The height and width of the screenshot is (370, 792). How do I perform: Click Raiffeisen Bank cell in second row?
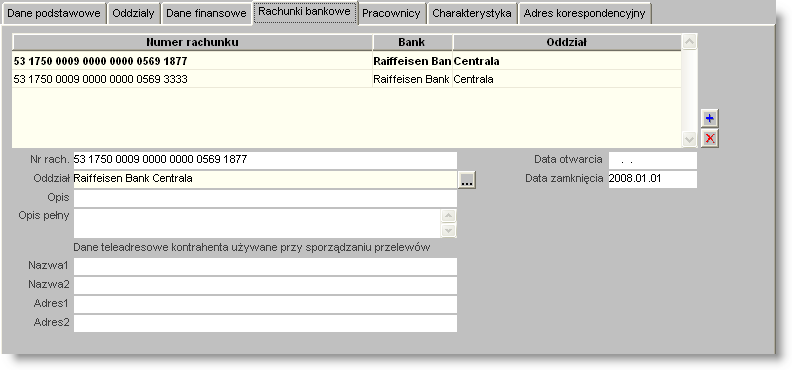pyautogui.click(x=412, y=79)
